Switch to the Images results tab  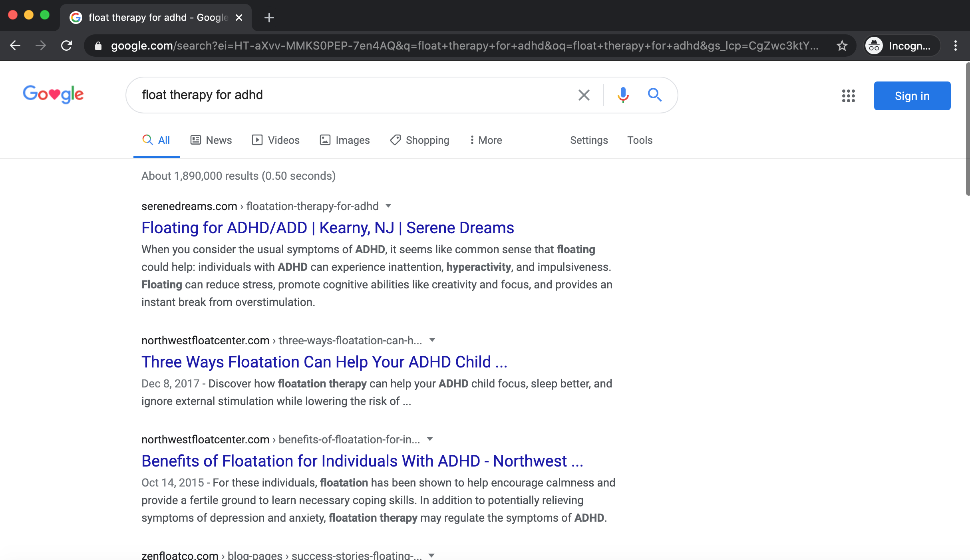coord(345,140)
